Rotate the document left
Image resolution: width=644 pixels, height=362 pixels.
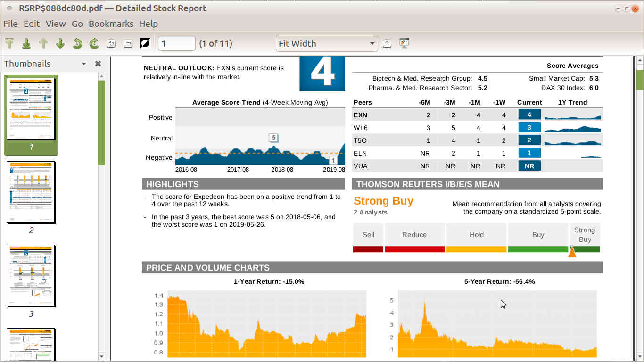coord(77,43)
